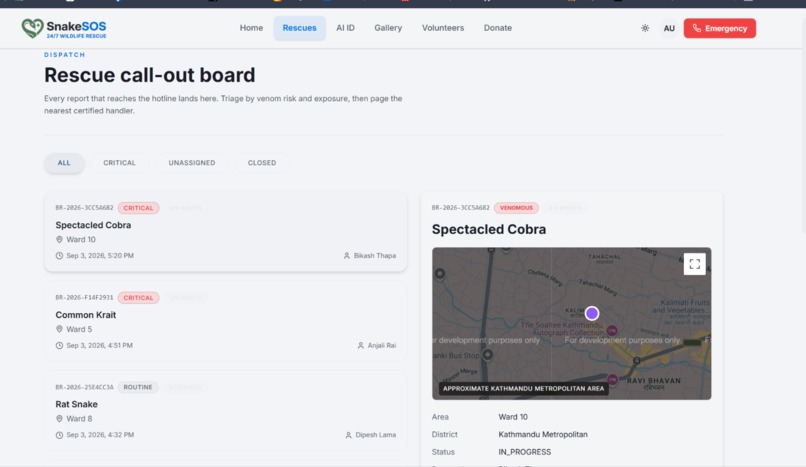The image size is (806, 467).
Task: Click ROUTINE badge on Rat Snake card
Action: tap(138, 387)
